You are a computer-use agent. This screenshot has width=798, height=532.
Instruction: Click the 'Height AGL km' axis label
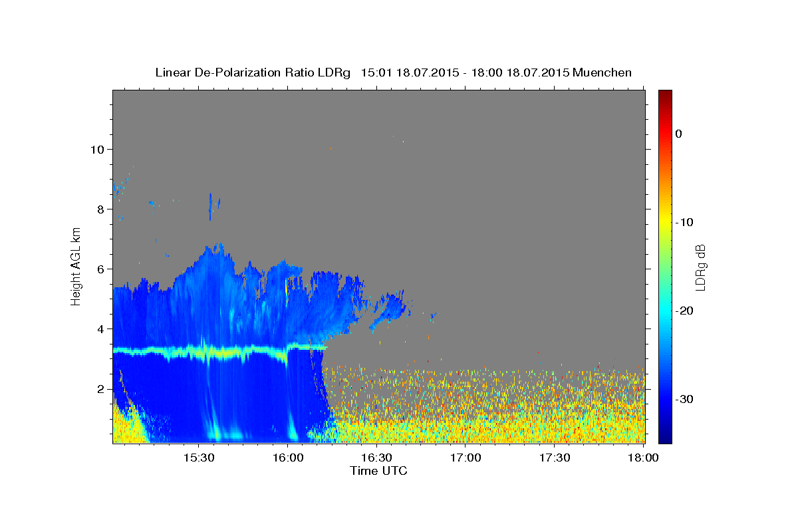pos(76,266)
